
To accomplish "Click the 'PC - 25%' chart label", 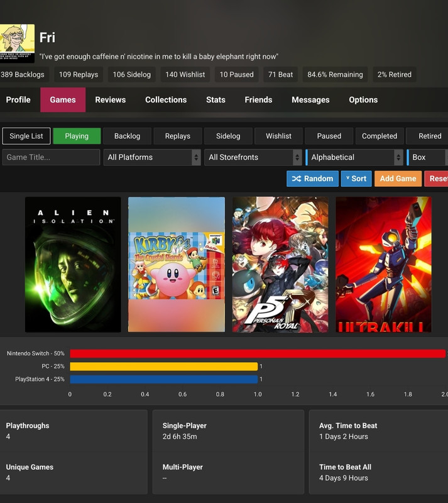I will 53,367.
